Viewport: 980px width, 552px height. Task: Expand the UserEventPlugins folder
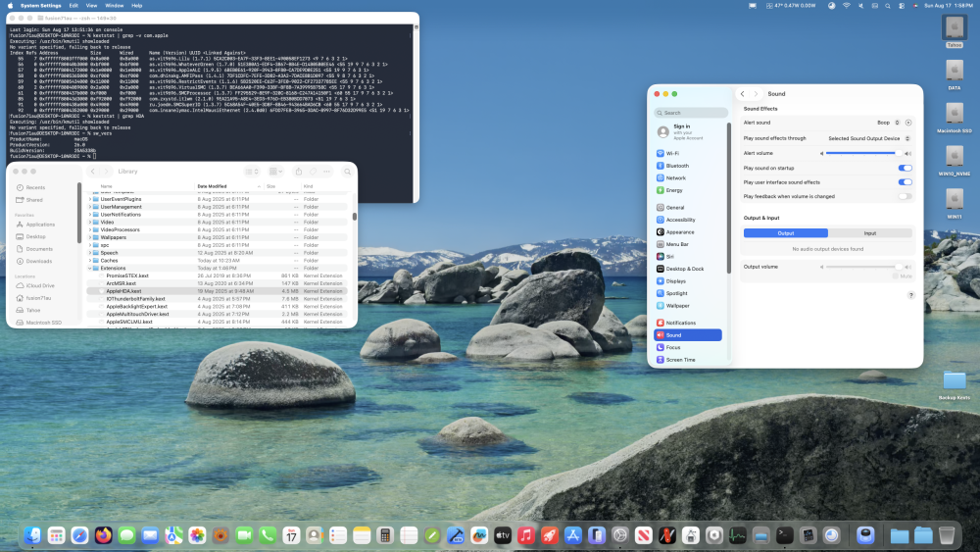coord(90,199)
